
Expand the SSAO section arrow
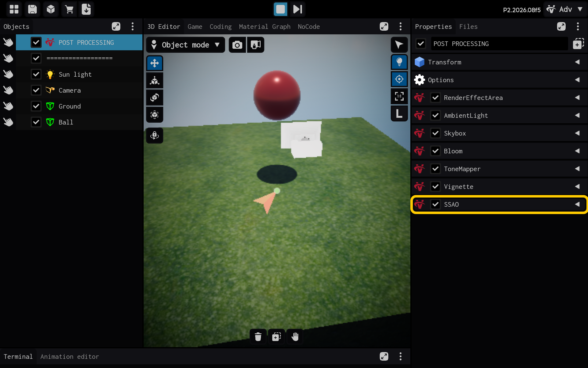(577, 204)
